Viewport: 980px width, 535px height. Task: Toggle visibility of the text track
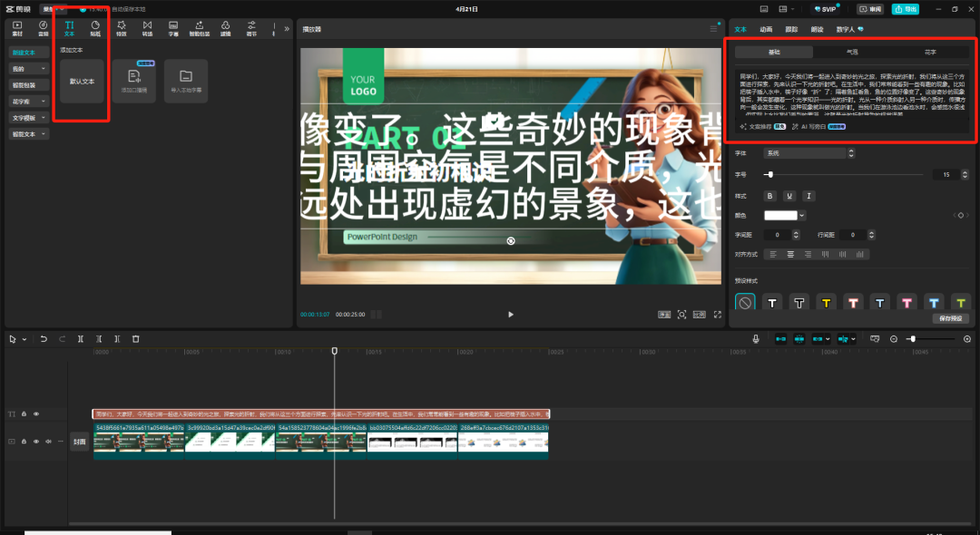[34, 413]
